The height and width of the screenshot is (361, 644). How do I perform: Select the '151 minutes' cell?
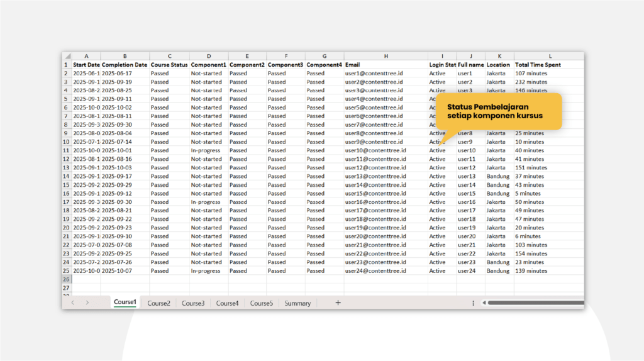click(x=549, y=167)
